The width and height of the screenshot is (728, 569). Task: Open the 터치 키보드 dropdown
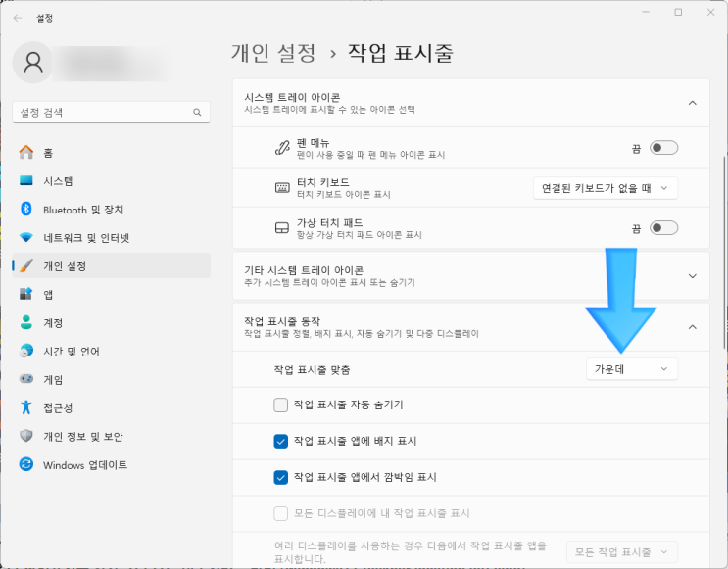(x=606, y=188)
